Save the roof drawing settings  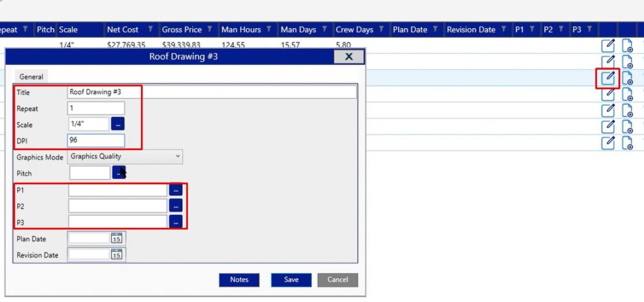click(x=291, y=279)
